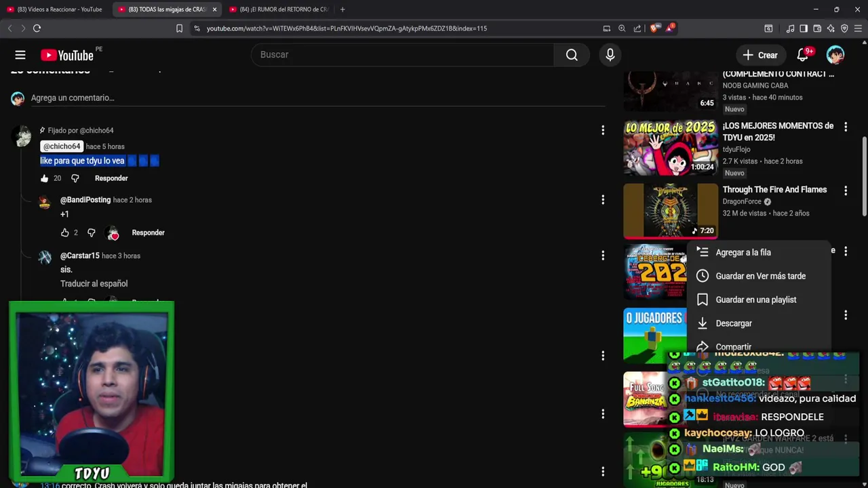
Task: Bookmark this page icon in address bar
Action: [179, 28]
